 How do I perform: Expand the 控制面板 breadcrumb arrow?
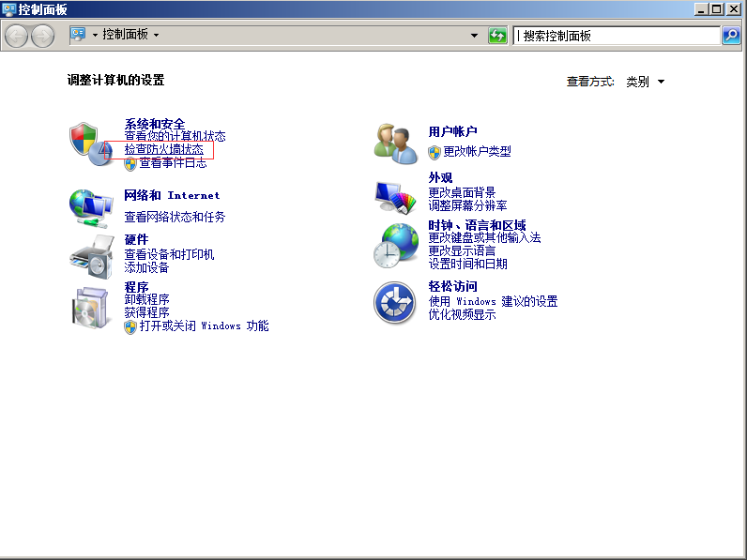157,35
